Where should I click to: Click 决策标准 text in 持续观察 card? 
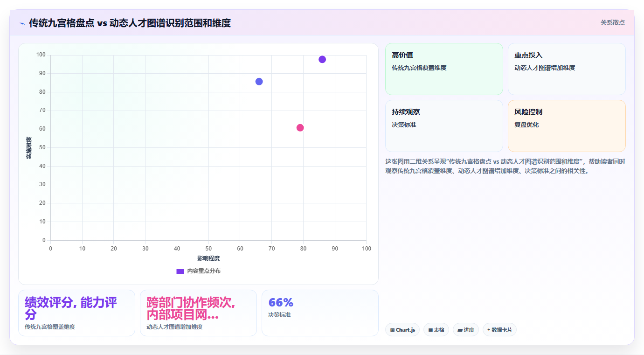click(404, 125)
